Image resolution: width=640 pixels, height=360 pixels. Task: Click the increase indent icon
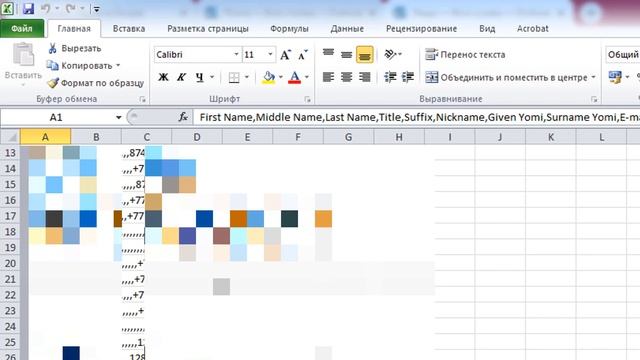(x=408, y=77)
